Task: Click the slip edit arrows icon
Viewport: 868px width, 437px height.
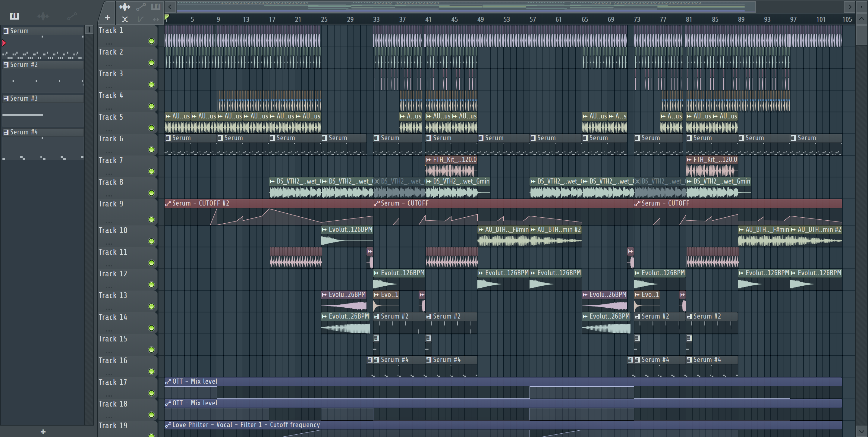Action: click(156, 19)
